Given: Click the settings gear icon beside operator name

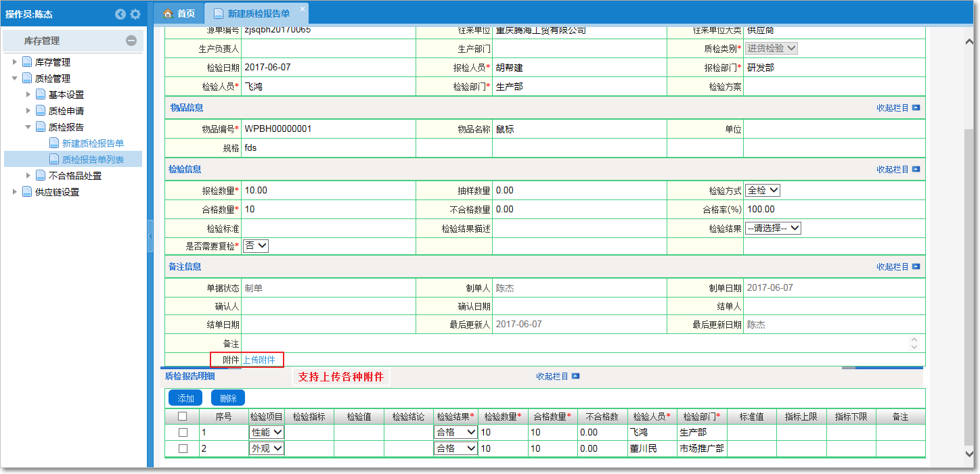Looking at the screenshot, I should (135, 14).
